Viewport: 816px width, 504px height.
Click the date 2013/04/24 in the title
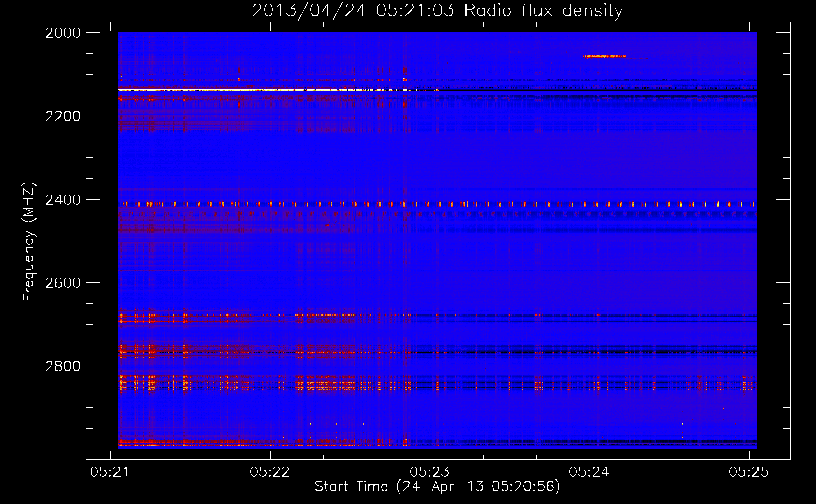[x=309, y=11]
